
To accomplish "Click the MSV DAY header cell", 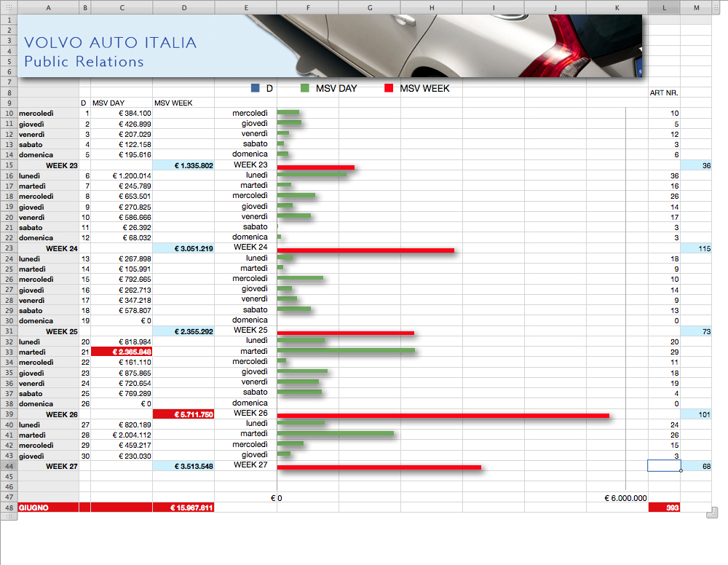I will click(122, 103).
